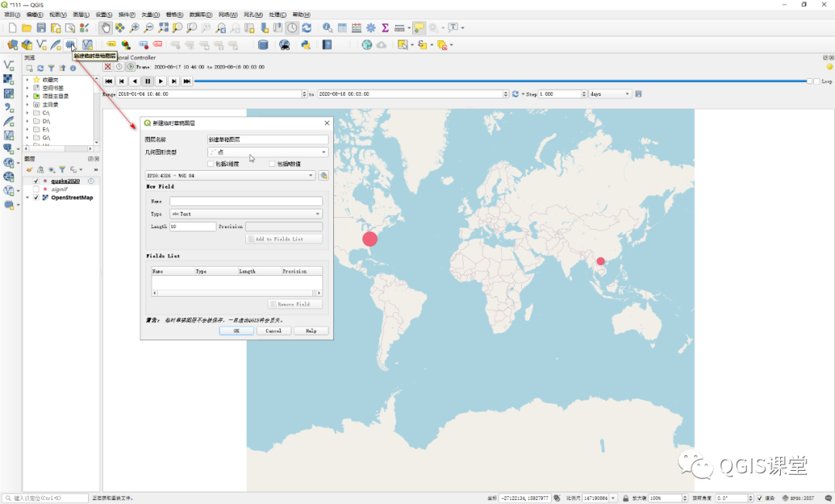
Task: Check the include M values checkbox
Action: (272, 164)
